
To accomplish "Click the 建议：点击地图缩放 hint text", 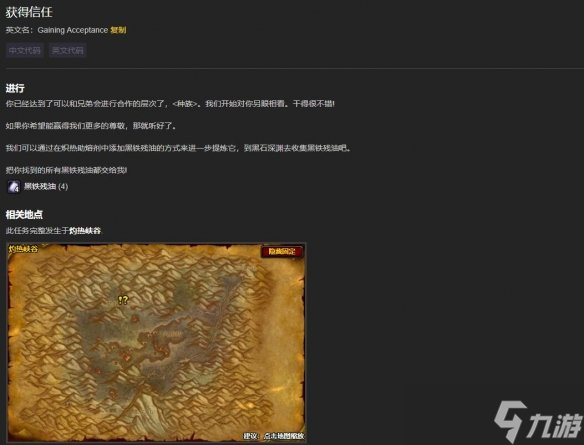I will pos(274,436).
